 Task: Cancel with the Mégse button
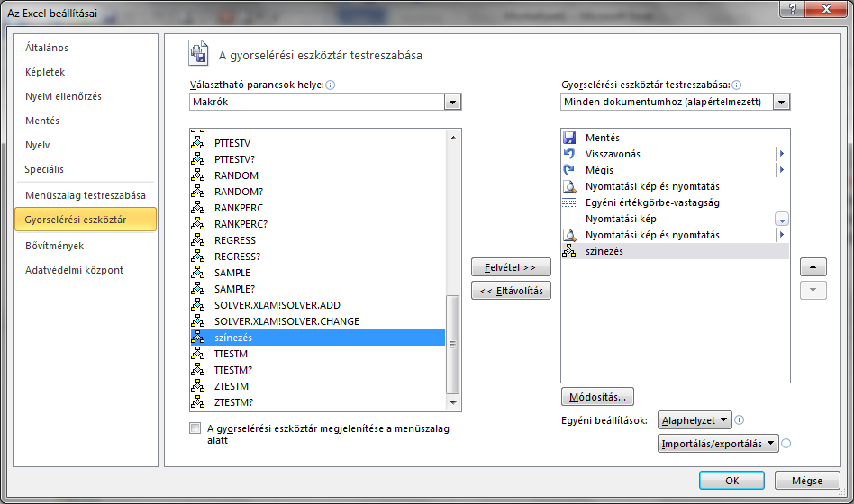[807, 481]
